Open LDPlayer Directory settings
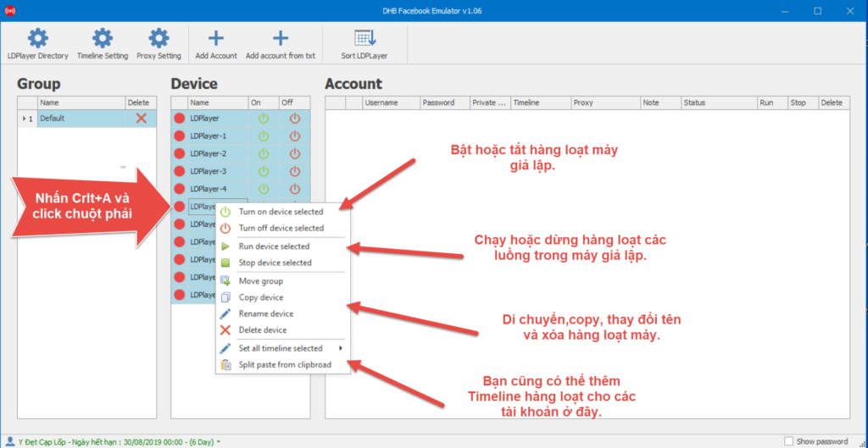The height and width of the screenshot is (448, 868). [37, 44]
